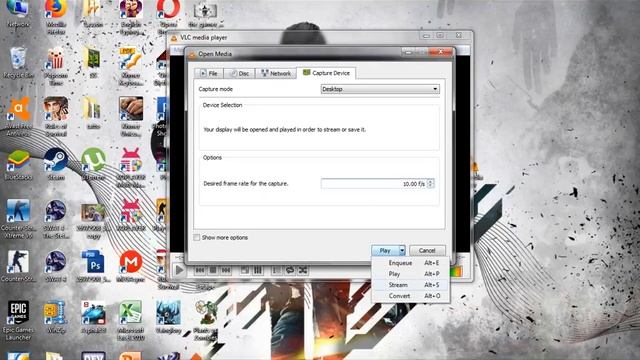
Task: Switch to the File tab
Action: [x=209, y=73]
